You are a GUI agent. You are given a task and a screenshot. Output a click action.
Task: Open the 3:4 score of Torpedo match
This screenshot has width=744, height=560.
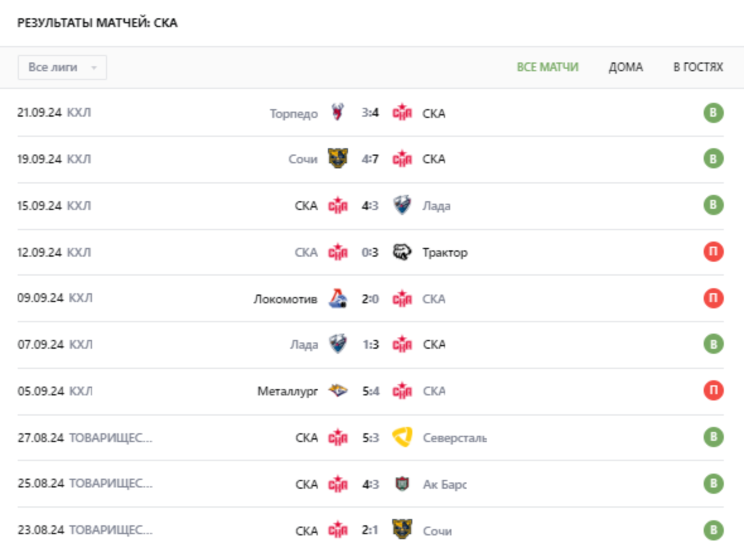coord(370,114)
